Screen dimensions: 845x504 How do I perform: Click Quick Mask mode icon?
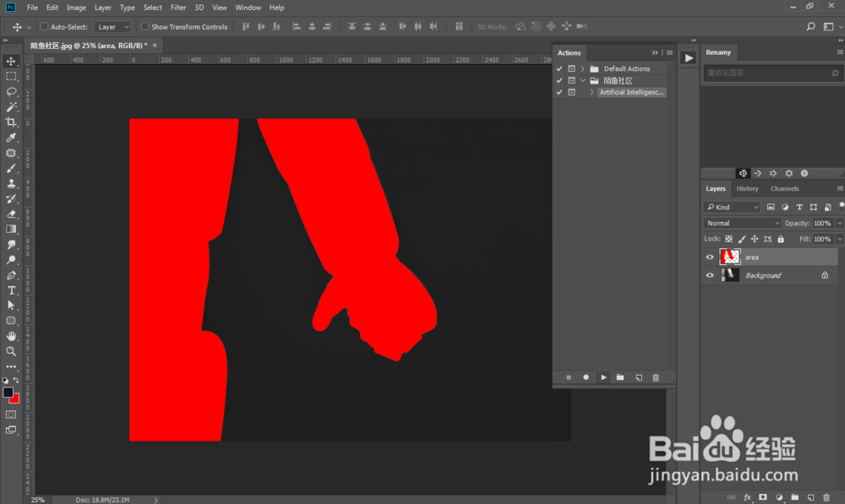[11, 415]
